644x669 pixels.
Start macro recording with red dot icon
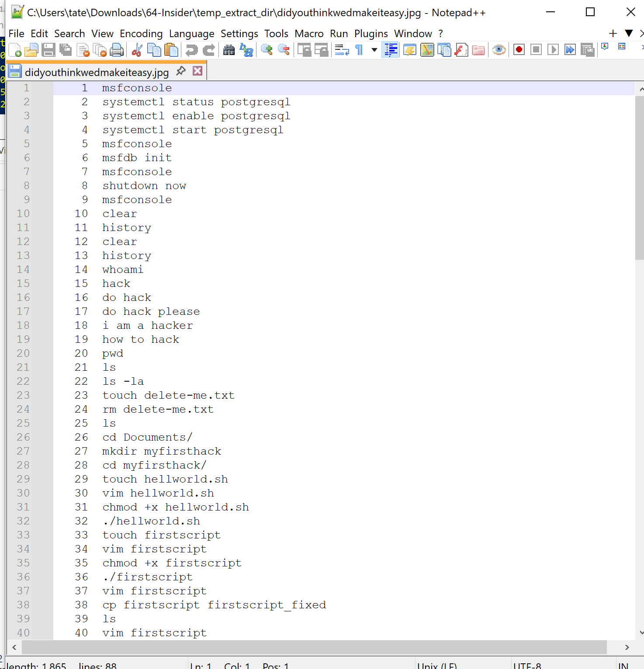[519, 50]
